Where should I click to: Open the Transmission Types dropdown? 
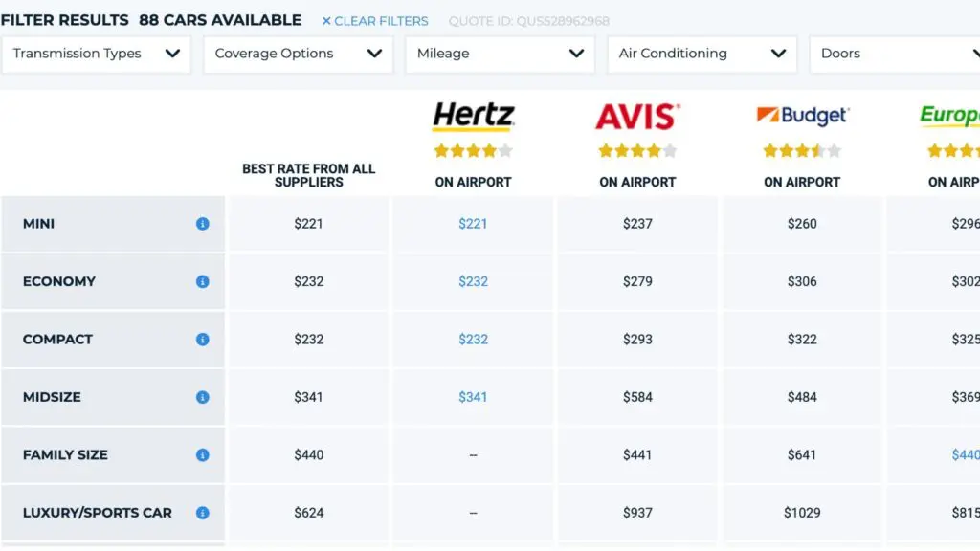point(96,54)
